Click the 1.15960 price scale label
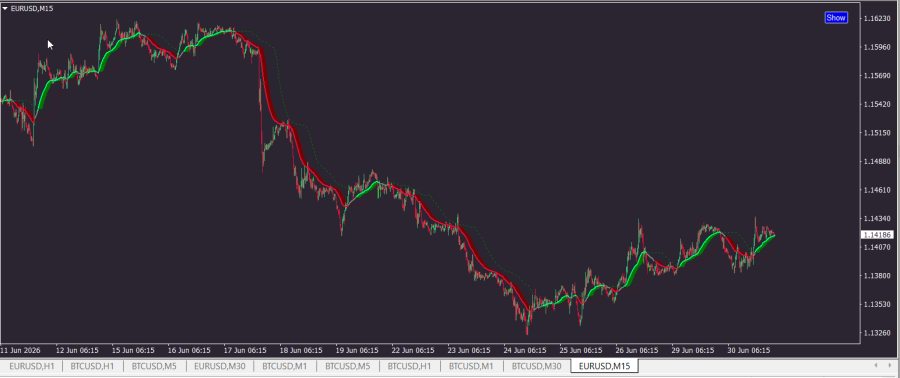This screenshot has height=378, width=900. click(878, 48)
